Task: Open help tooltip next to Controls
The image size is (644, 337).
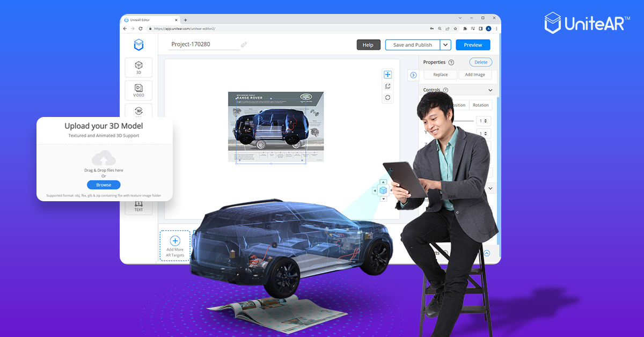Action: pyautogui.click(x=445, y=90)
